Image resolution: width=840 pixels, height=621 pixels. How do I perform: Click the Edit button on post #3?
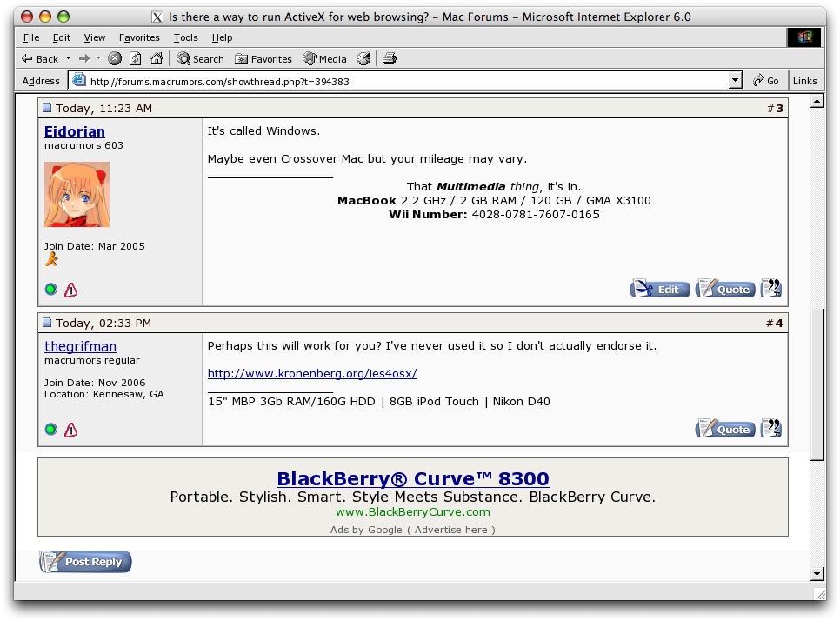(660, 290)
